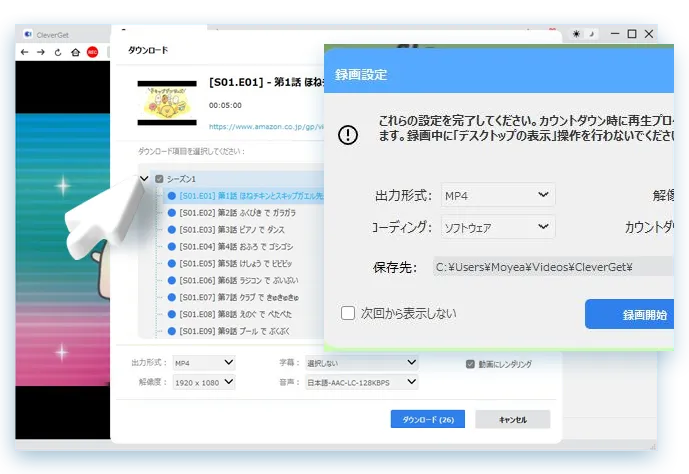Open the amazon.co.jp video link
Screen dimensions: 689x474
click(x=266, y=127)
